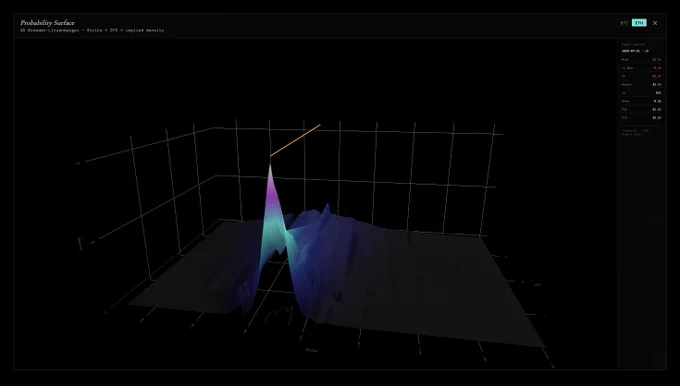Click the orange marker line above the peak
The height and width of the screenshot is (386, 680).
click(295, 140)
